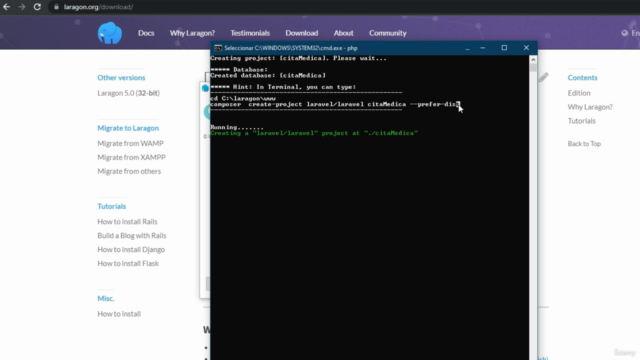
Task: Click the 'cd C:\laragon\www' terminal line
Action: 243,98
